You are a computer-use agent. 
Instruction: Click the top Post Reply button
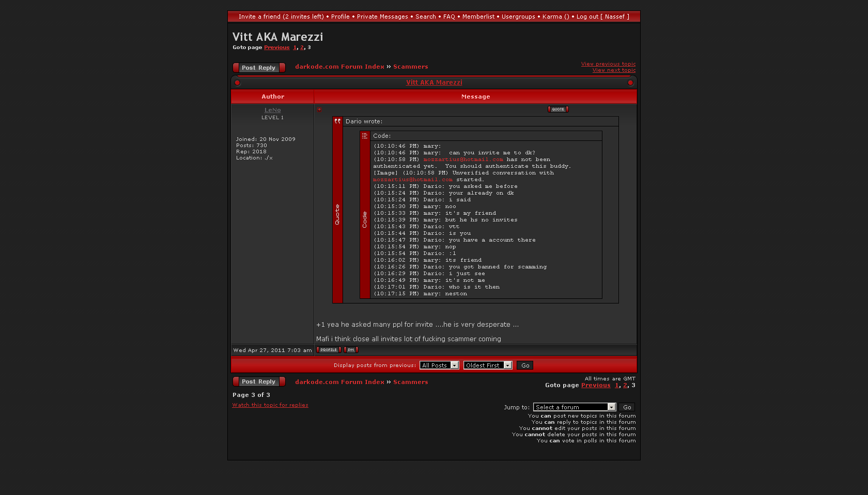(x=259, y=68)
